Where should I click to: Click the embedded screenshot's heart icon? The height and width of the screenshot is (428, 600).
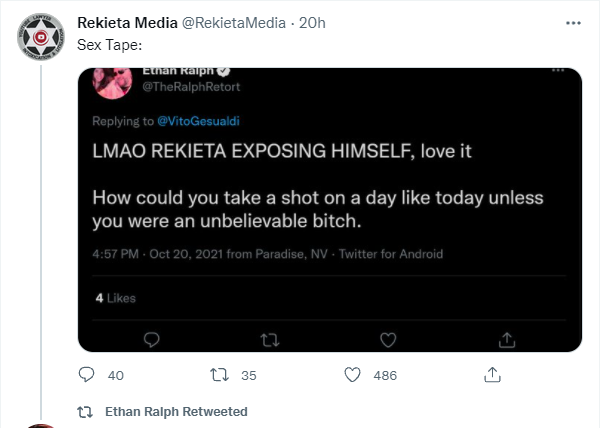tap(388, 340)
